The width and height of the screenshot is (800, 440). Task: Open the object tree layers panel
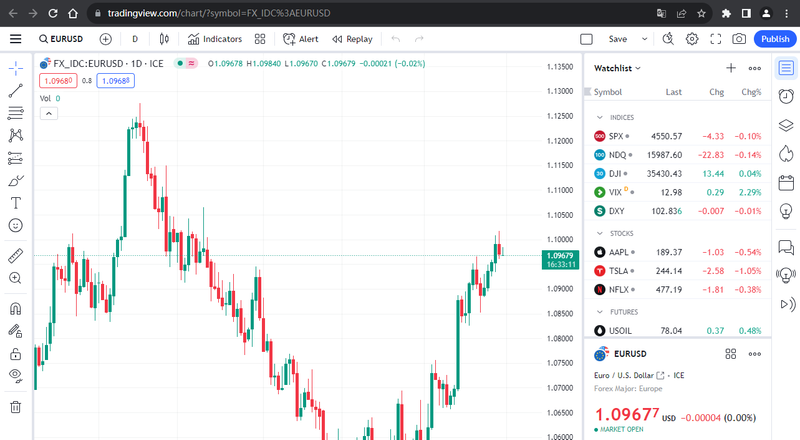pos(786,125)
